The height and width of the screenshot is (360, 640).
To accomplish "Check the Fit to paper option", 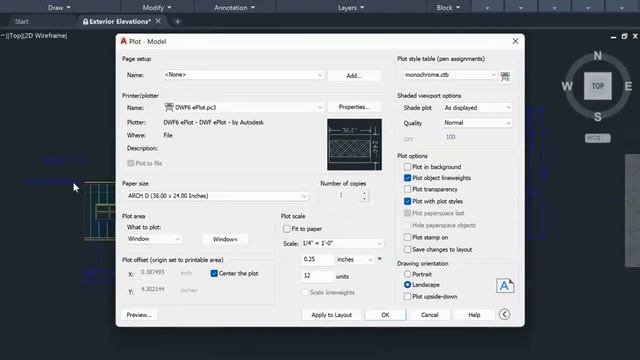I will (287, 229).
